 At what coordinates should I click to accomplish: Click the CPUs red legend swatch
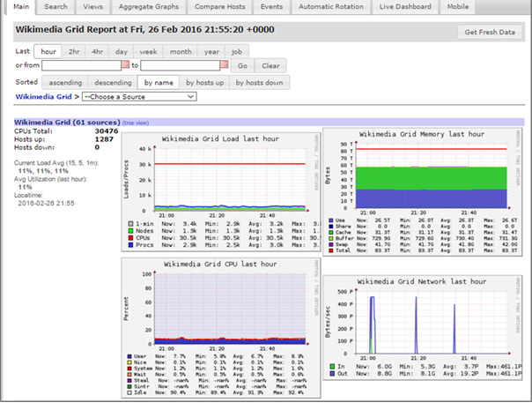point(130,238)
